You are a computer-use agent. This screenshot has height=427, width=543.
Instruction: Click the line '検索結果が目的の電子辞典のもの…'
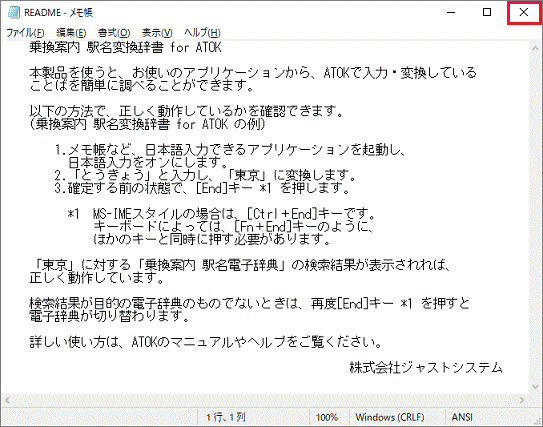249,304
